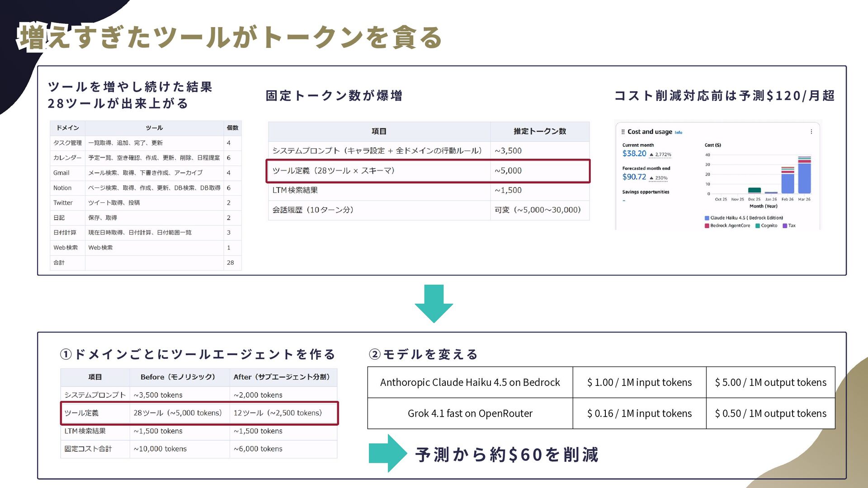Click the 推定トークン数 column header
The width and height of the screenshot is (868, 488).
(539, 131)
